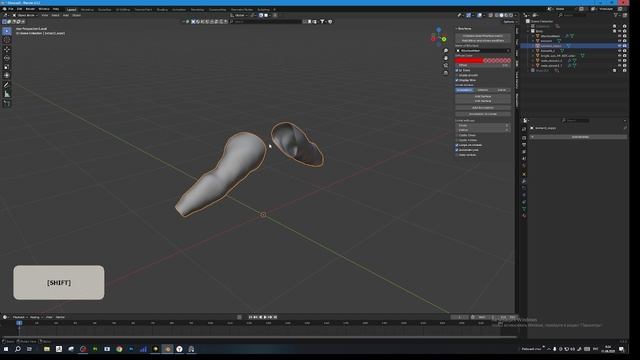
Task: Open the Tool properties tab icon
Action: [x=524, y=129]
